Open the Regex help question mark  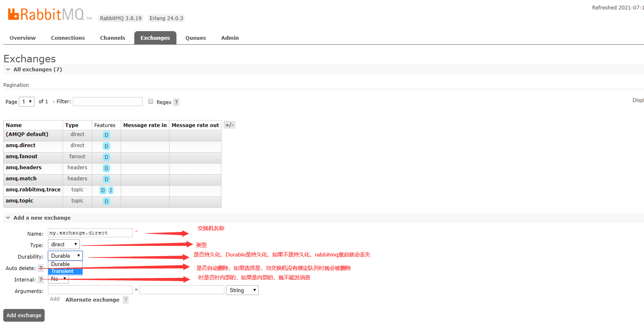[x=176, y=102]
